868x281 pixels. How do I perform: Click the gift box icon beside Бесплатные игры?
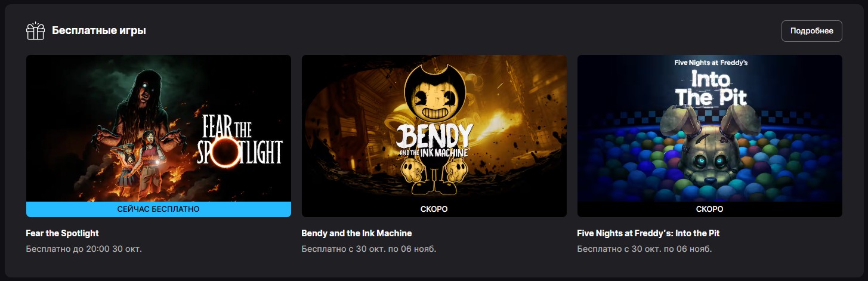[x=36, y=31]
